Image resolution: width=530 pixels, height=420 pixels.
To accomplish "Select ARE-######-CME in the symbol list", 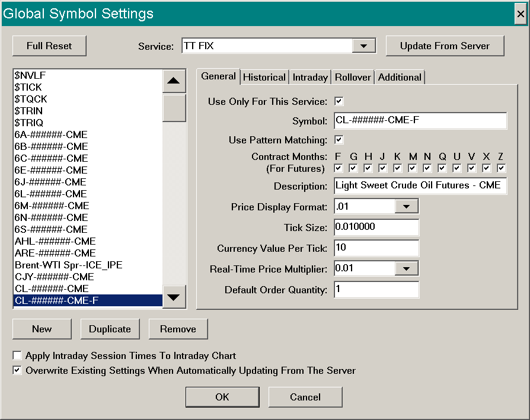I will [x=88, y=253].
